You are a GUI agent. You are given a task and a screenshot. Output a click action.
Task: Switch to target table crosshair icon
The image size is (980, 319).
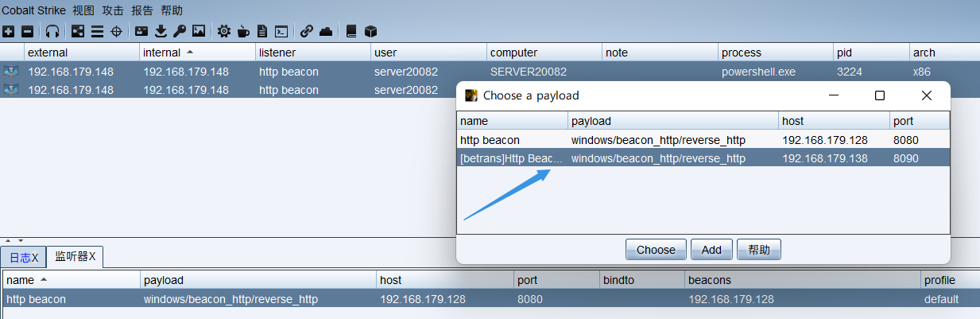coord(116,31)
